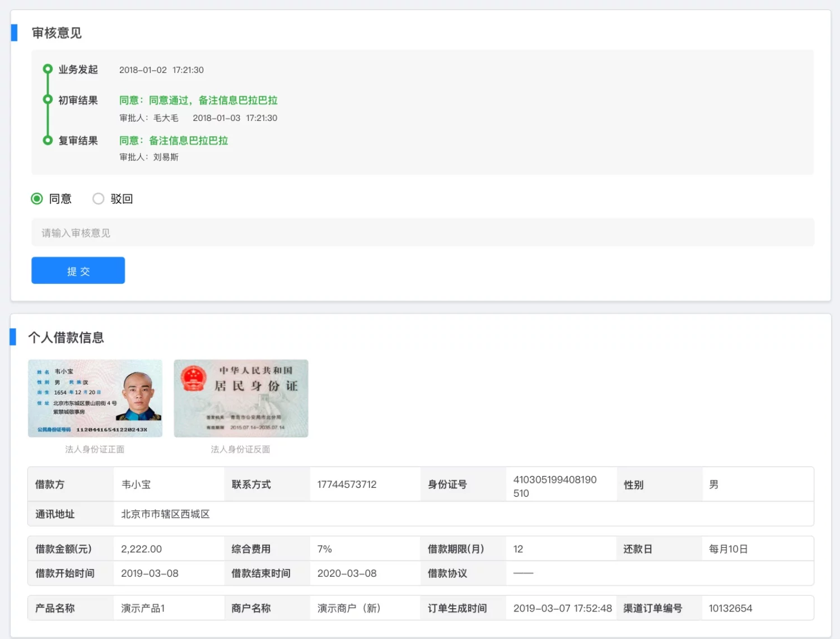
Task: Open the 法人身份证正面 ID card image
Action: [95, 398]
